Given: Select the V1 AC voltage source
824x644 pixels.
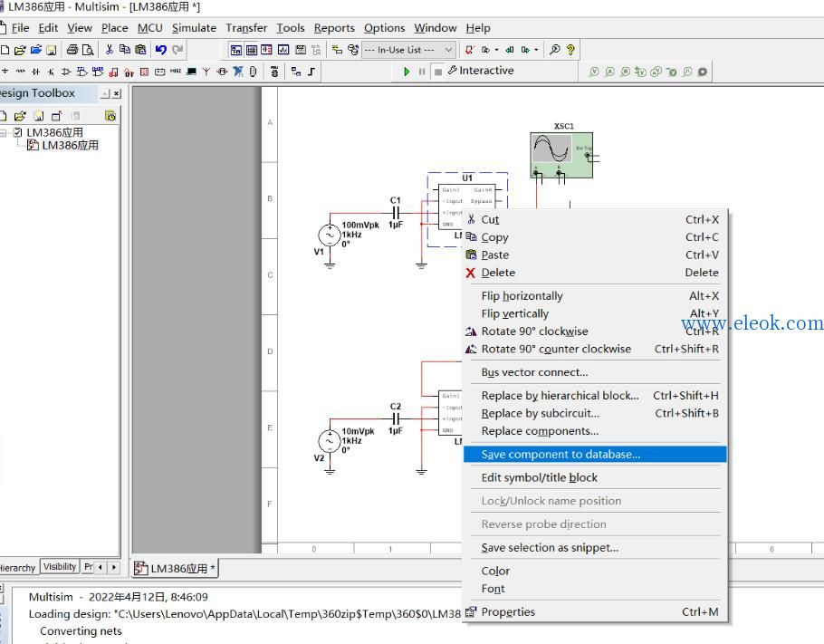Looking at the screenshot, I should (330, 235).
